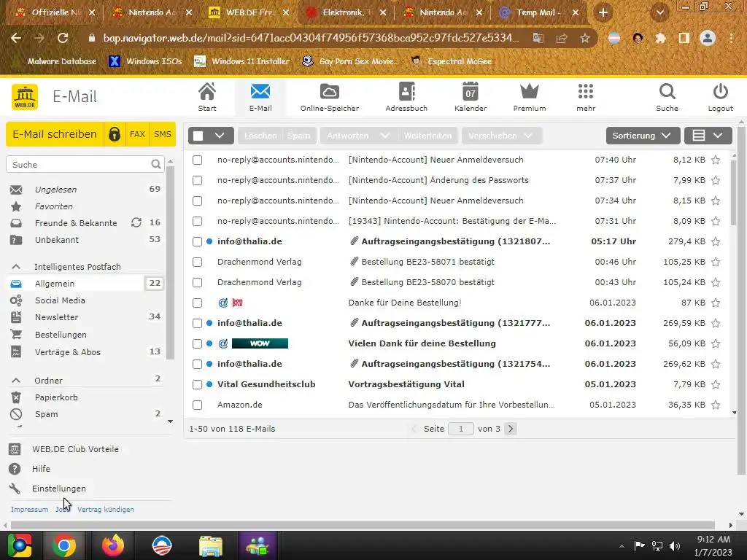The width and height of the screenshot is (747, 560).
Task: Click the volume speaker tray icon
Action: point(675,545)
